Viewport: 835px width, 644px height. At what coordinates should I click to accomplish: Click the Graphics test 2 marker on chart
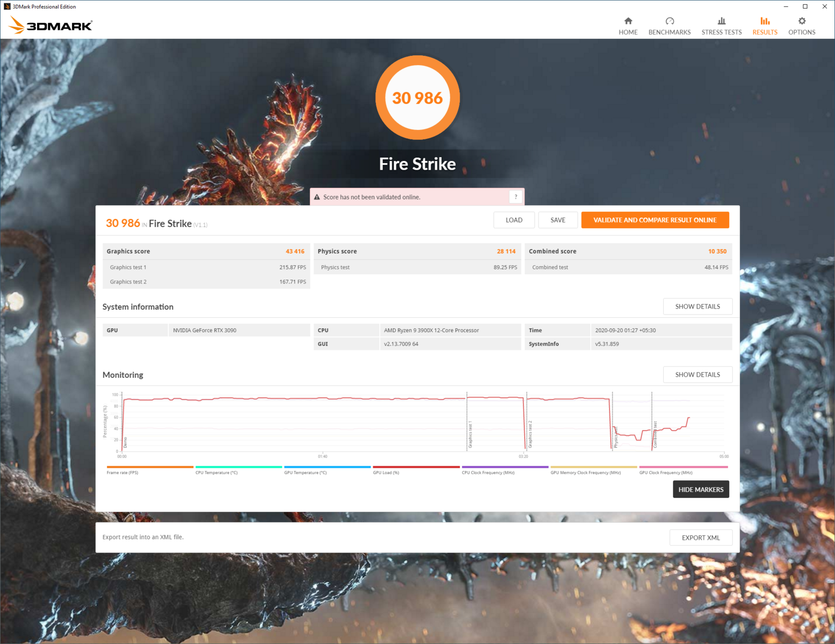[530, 435]
